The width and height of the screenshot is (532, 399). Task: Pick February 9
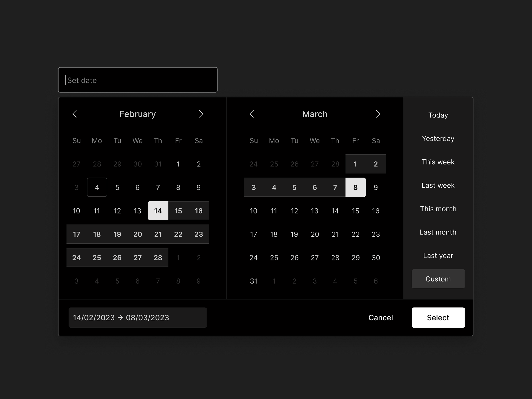[199, 187]
